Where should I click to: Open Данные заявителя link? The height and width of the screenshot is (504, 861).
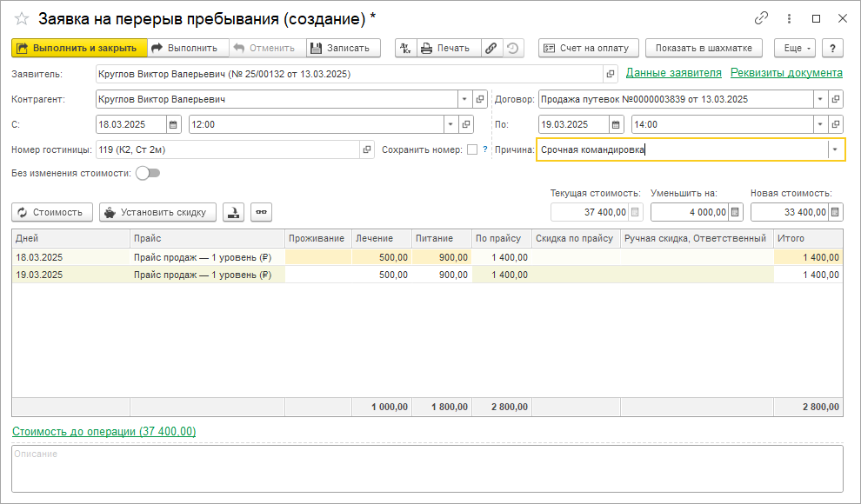click(x=673, y=73)
